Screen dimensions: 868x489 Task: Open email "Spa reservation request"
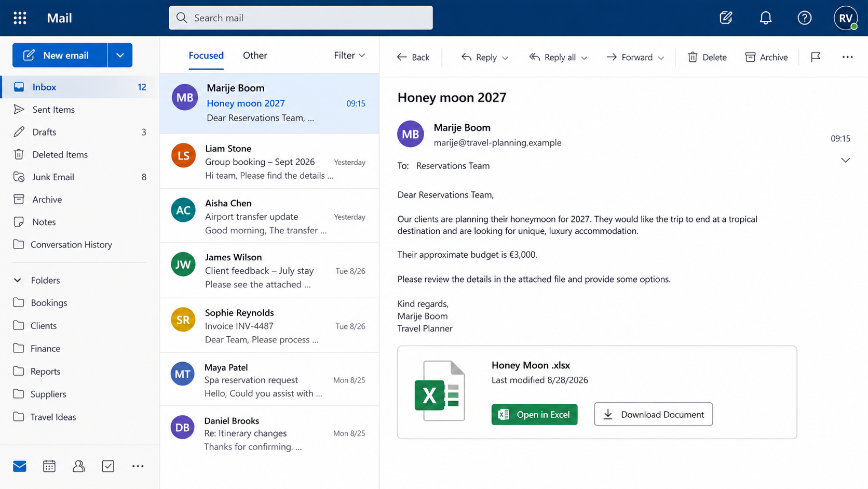pyautogui.click(x=269, y=379)
